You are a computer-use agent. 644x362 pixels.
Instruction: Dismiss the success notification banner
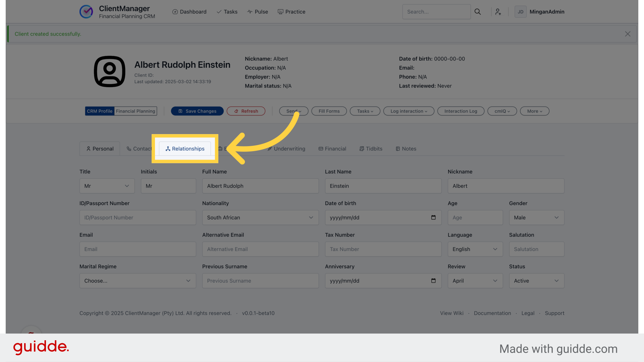pos(628,34)
